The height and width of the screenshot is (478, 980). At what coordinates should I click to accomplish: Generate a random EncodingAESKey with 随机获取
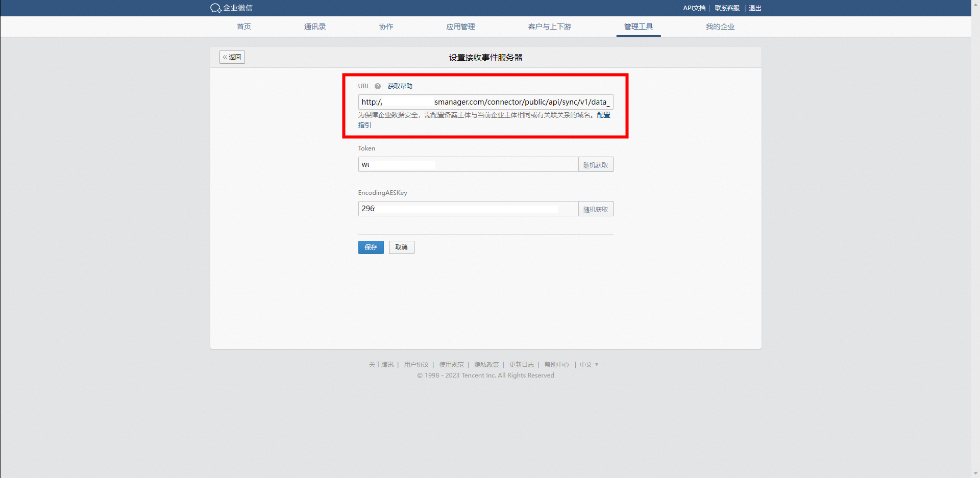click(596, 209)
